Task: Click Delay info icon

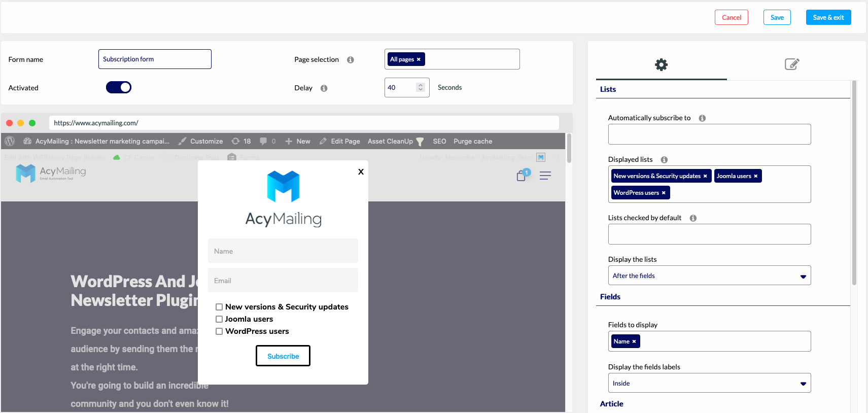Action: [324, 88]
